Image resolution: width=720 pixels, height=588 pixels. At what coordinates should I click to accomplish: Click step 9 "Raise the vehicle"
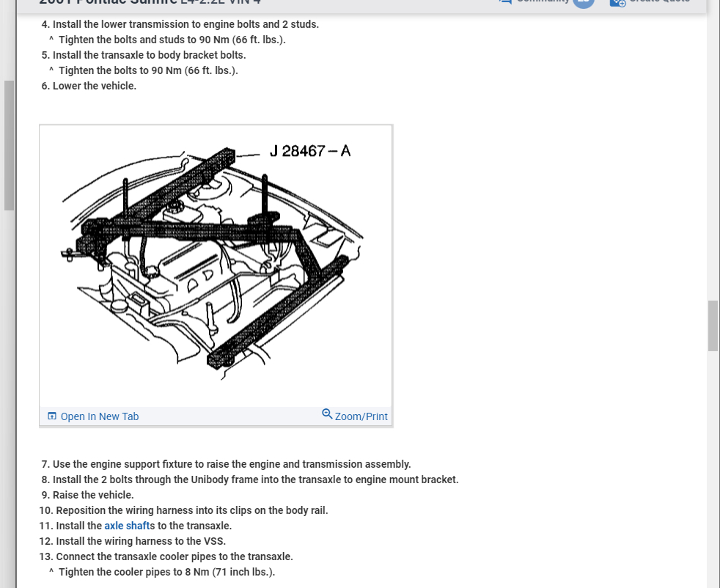click(87, 495)
